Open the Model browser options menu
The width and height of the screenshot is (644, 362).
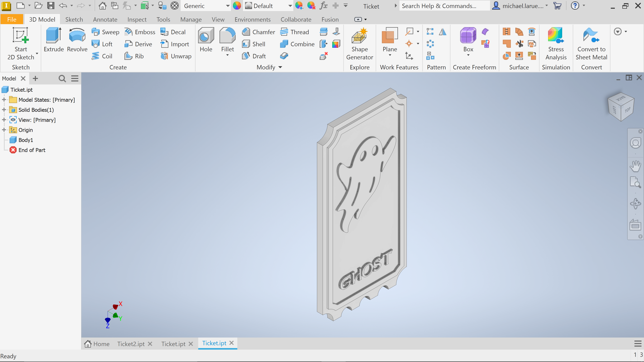(x=75, y=78)
